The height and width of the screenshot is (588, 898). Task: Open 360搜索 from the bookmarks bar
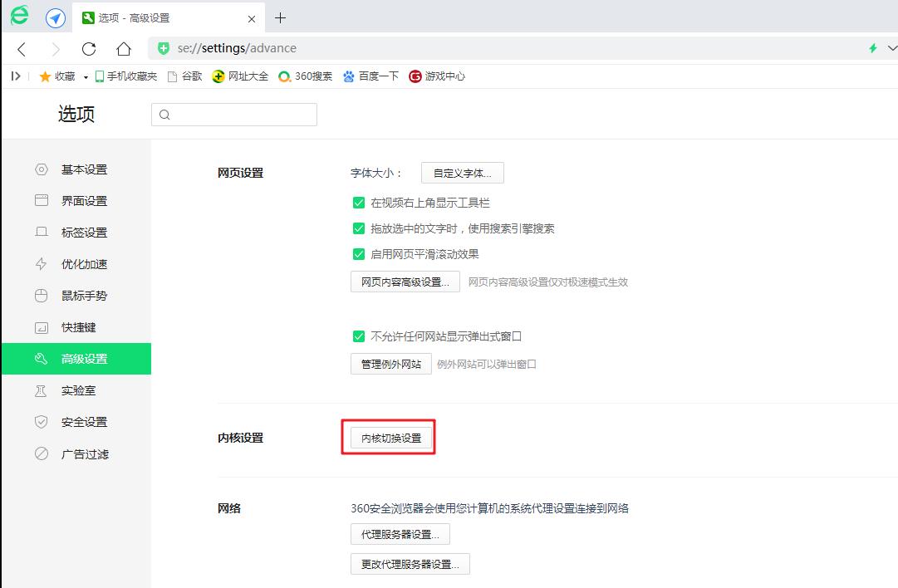[x=304, y=76]
